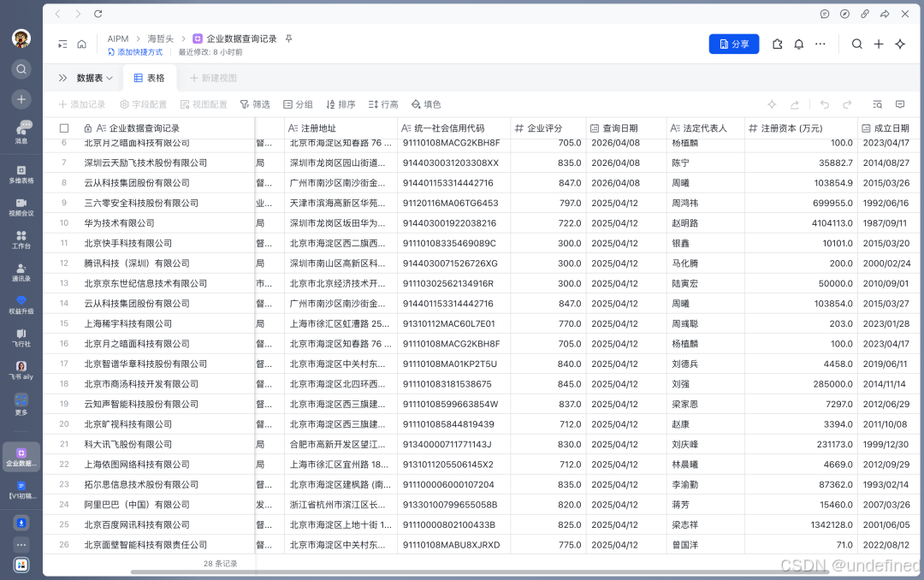Select the 表格 view tab
The height and width of the screenshot is (580, 924).
coord(149,78)
